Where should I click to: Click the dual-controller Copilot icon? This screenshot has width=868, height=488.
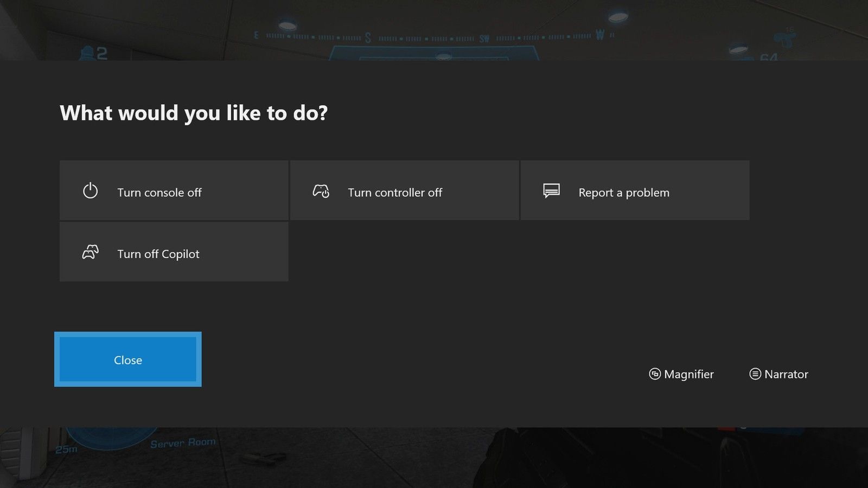click(x=90, y=252)
